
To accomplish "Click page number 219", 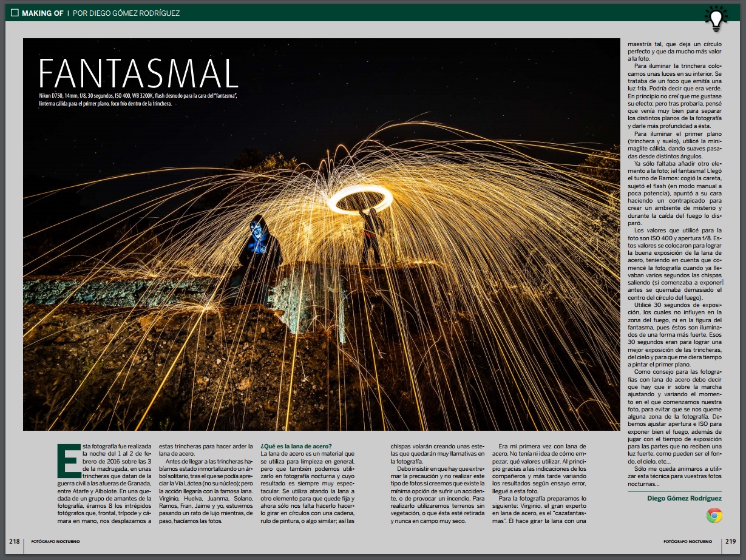I will pyautogui.click(x=730, y=541).
